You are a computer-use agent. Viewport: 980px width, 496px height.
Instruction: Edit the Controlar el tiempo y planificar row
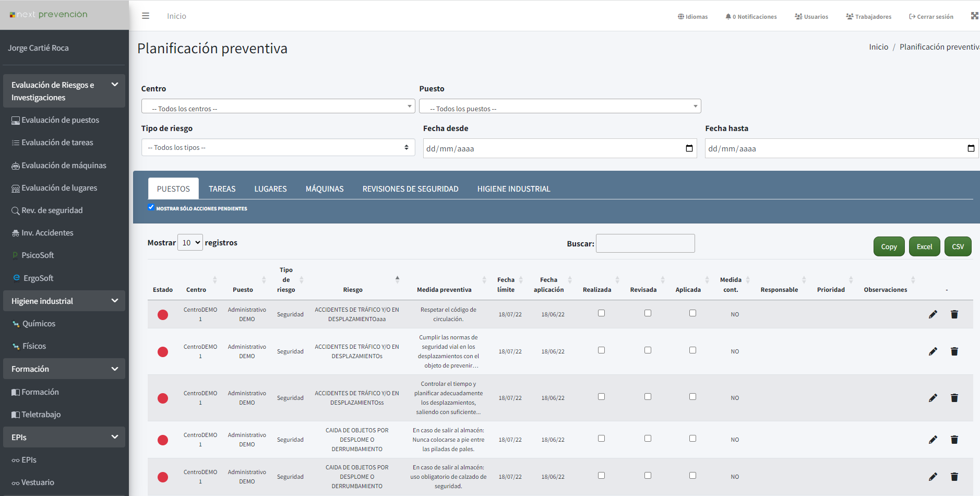[x=933, y=398]
